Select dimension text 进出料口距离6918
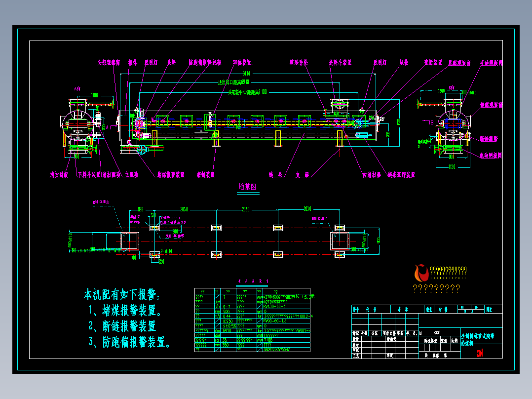This screenshot has height=399, width=532. click(x=233, y=82)
